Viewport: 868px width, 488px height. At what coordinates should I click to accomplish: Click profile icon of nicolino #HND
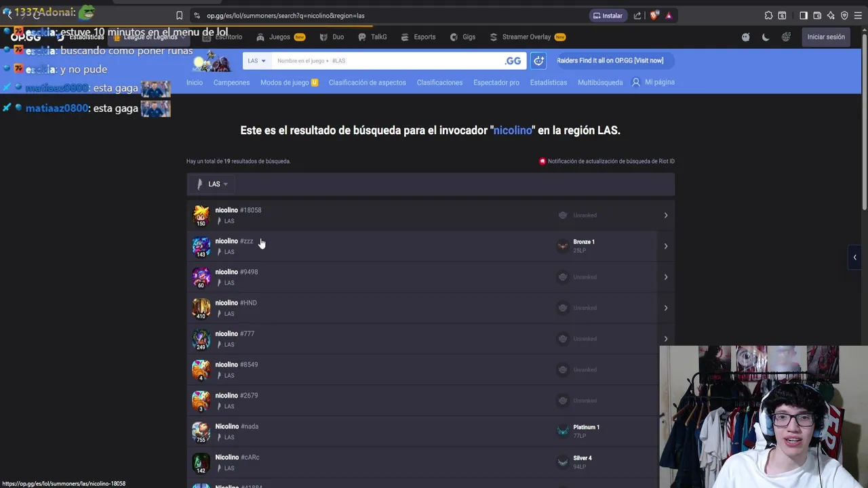coord(201,308)
